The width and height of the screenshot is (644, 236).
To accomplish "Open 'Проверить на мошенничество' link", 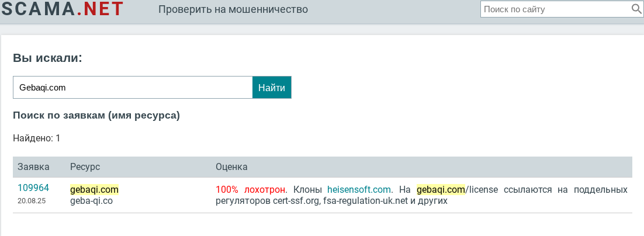I will (x=233, y=9).
